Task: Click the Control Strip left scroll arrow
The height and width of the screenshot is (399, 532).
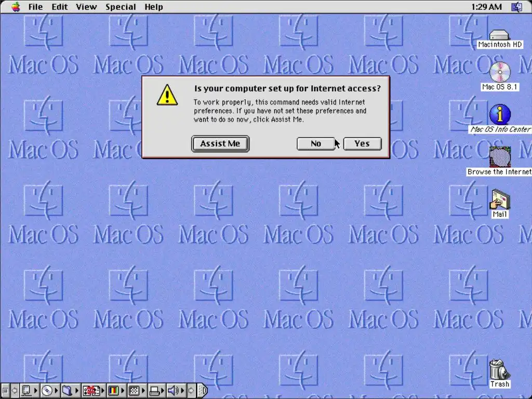Action: (15, 391)
